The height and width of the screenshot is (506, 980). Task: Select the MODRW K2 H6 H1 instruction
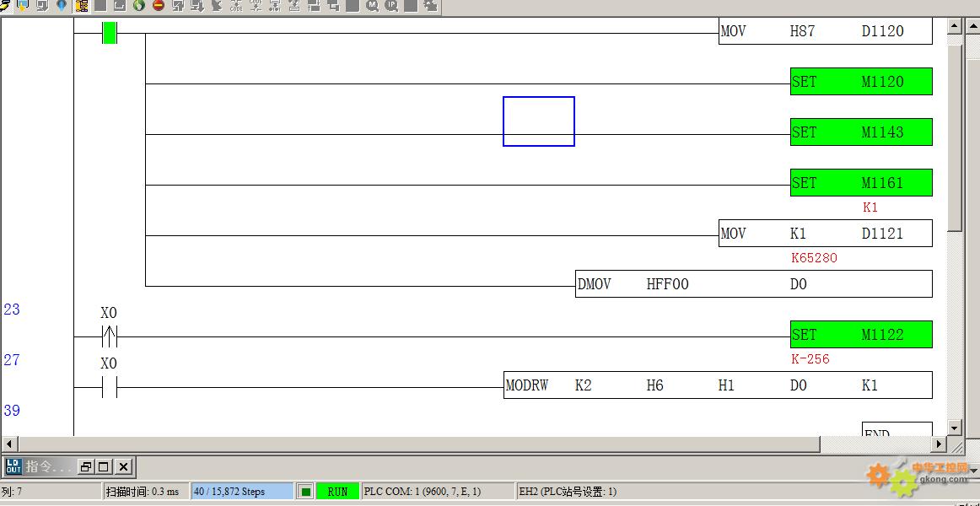point(717,385)
